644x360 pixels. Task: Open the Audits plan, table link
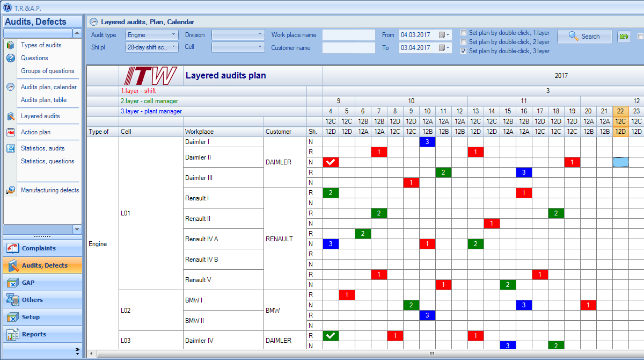tap(43, 100)
